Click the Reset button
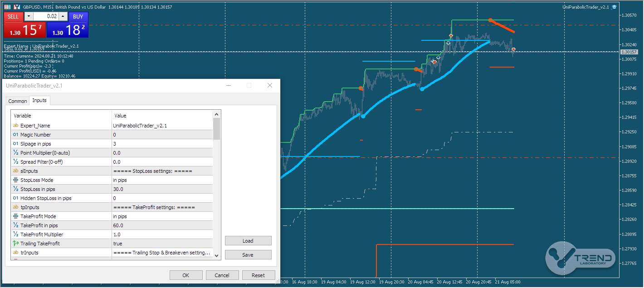 pyautogui.click(x=259, y=275)
